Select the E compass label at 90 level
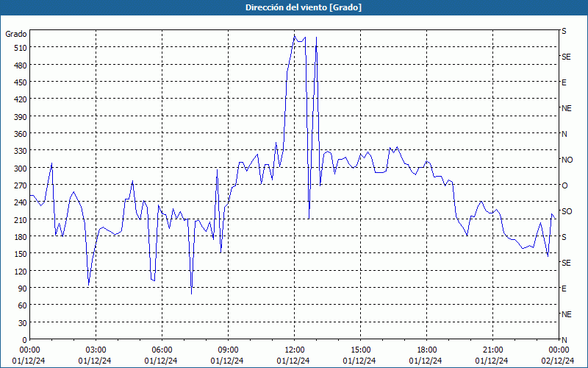This screenshot has width=588, height=368. click(x=564, y=289)
